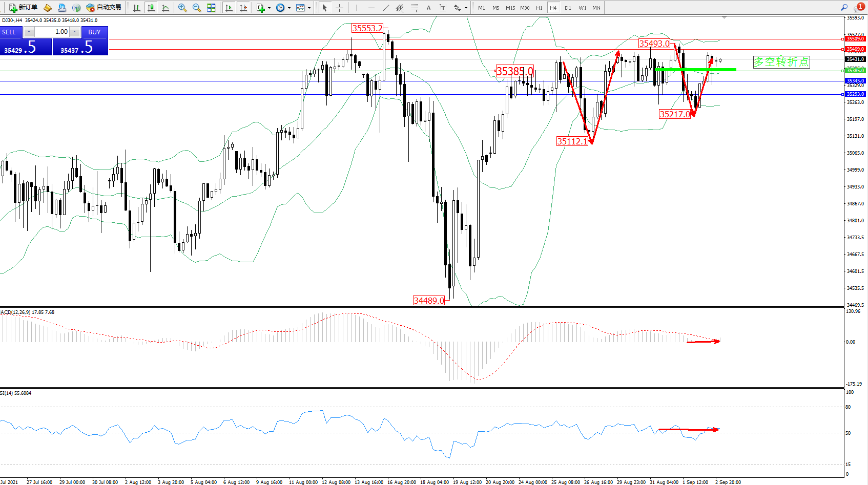Click the zoom in magnifier icon
868x485 pixels.
tap(182, 8)
